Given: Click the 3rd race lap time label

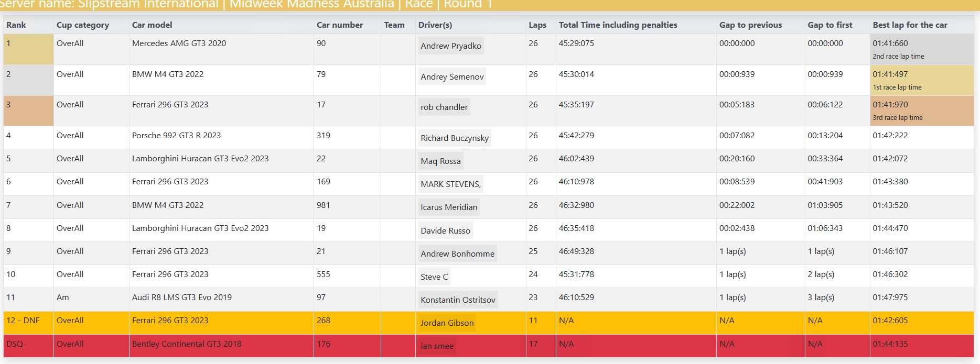Looking at the screenshot, I should coord(898,118).
